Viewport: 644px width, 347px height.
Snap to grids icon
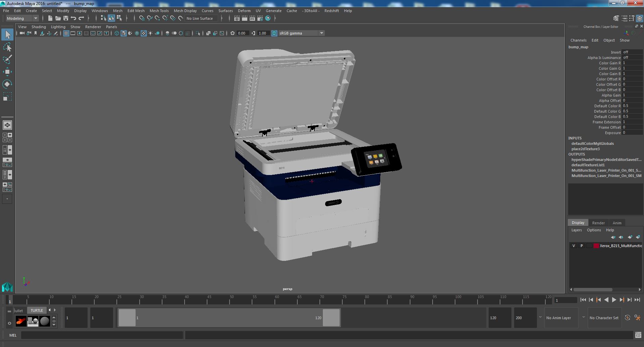coord(142,18)
